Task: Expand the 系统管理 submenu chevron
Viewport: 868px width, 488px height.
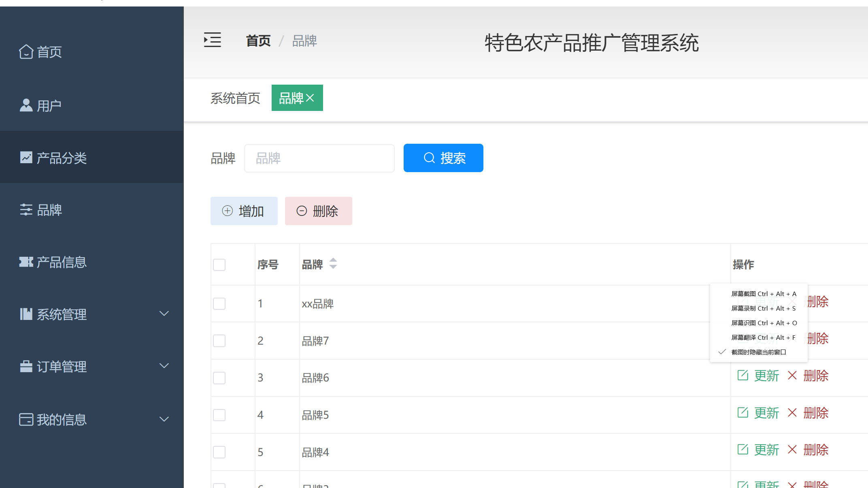Action: 164,313
